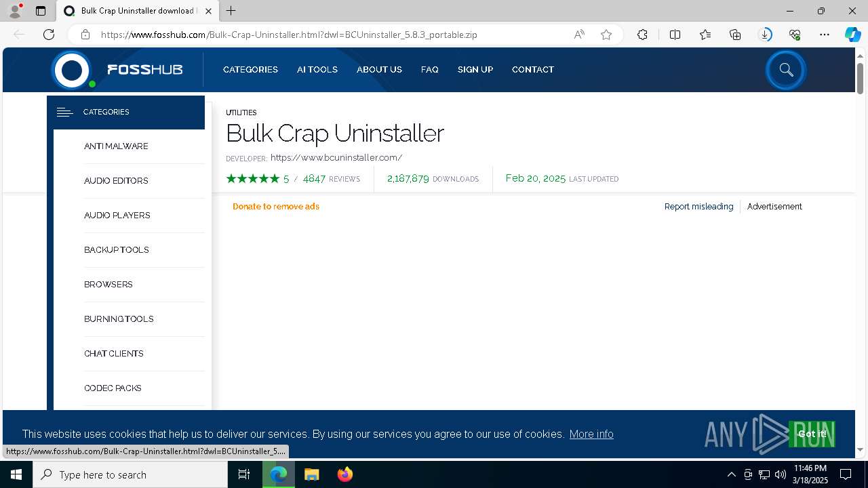The image size is (868, 488).
Task: Click the taskbar search box
Action: coord(130,474)
